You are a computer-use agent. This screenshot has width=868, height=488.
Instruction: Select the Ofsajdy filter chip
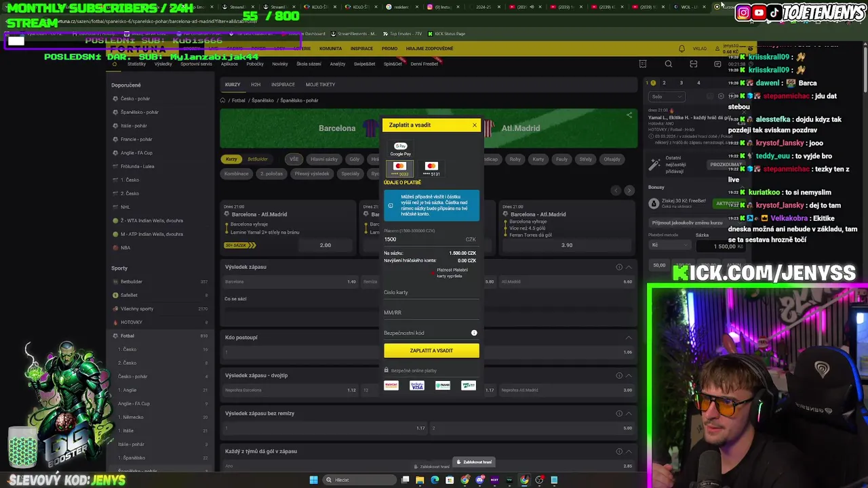[x=612, y=159]
